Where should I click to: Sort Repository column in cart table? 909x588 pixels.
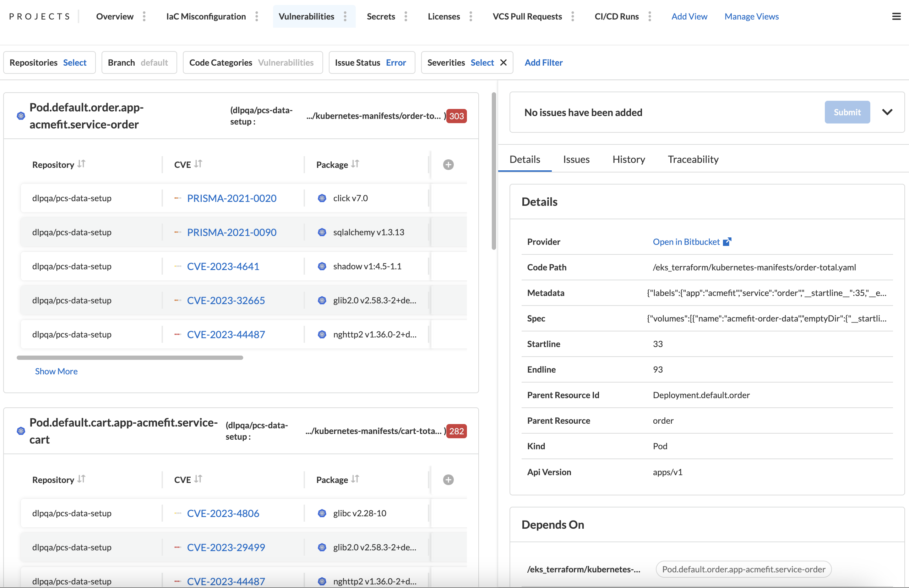pyautogui.click(x=81, y=479)
